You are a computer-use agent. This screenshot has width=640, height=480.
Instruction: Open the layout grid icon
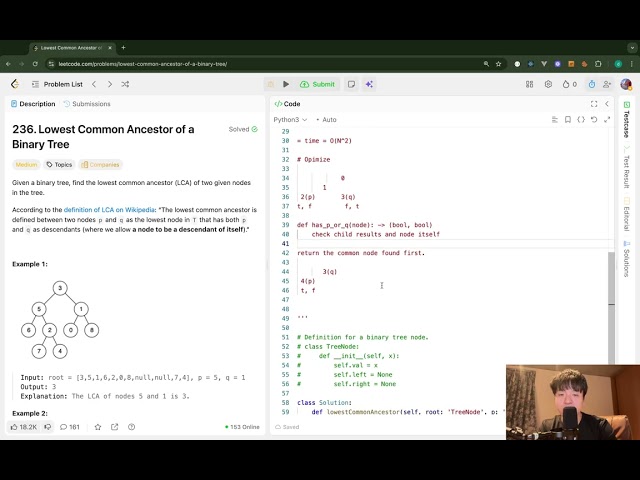[529, 84]
